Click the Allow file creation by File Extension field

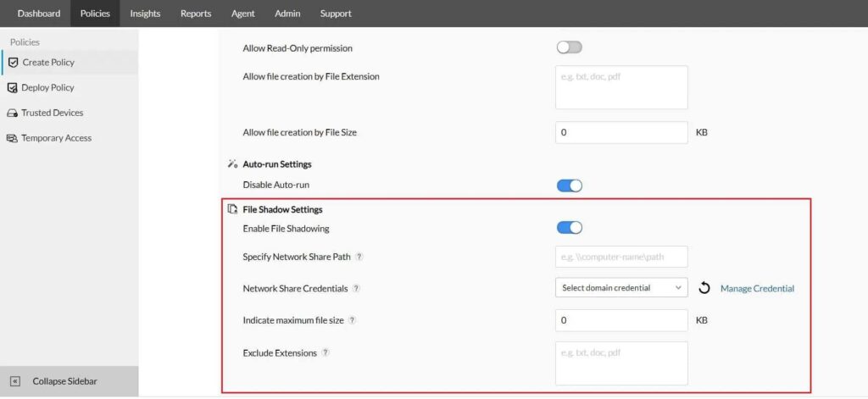coord(621,87)
